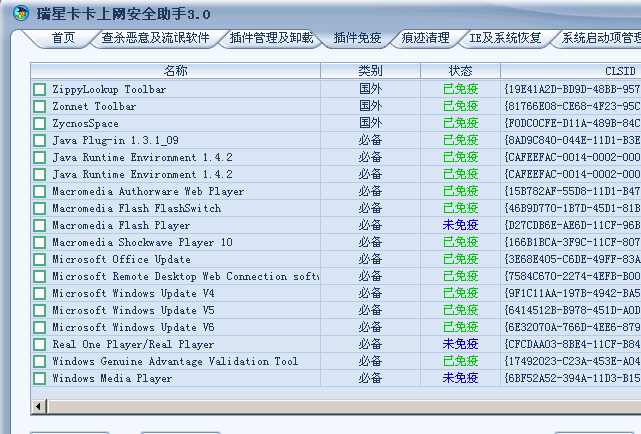Tick Macromedia Authorware Web Player checkbox
641x434 pixels.
coord(40,192)
